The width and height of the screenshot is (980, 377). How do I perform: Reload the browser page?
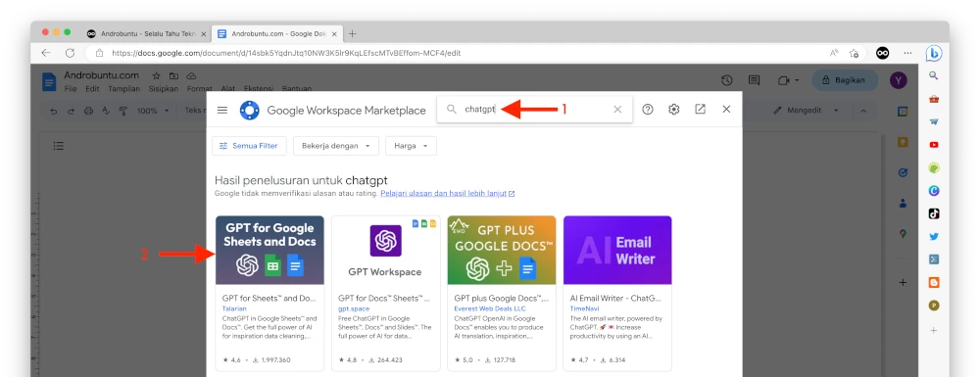point(70,53)
